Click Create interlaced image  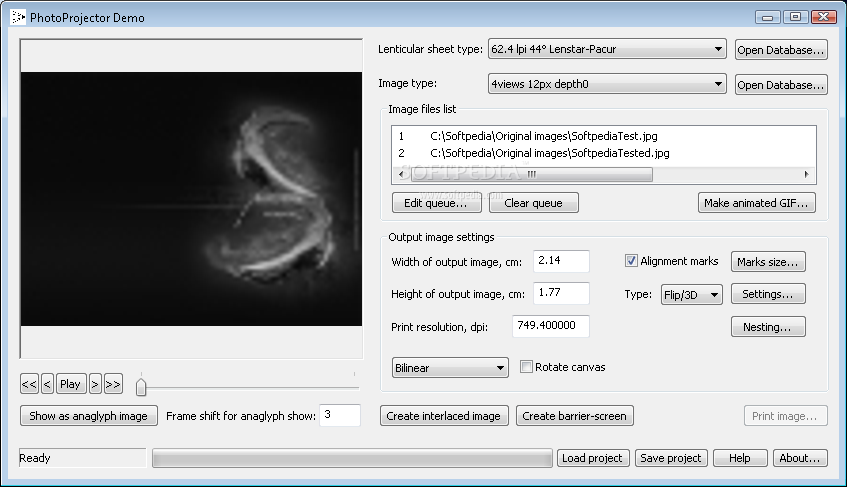tap(444, 416)
